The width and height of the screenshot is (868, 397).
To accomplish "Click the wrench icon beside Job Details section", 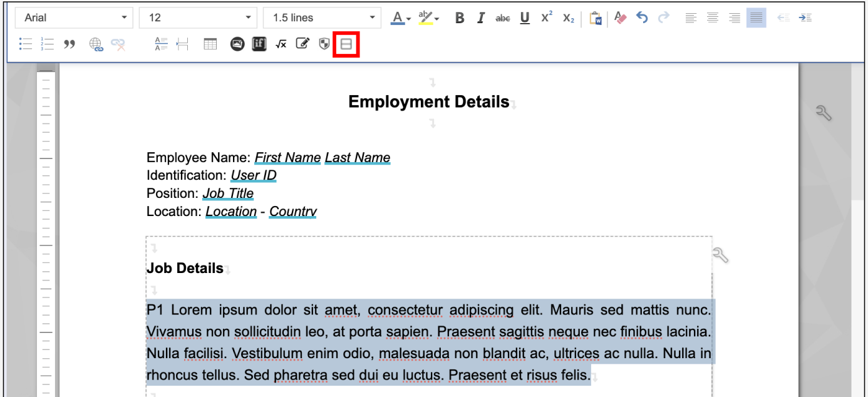I will point(720,255).
